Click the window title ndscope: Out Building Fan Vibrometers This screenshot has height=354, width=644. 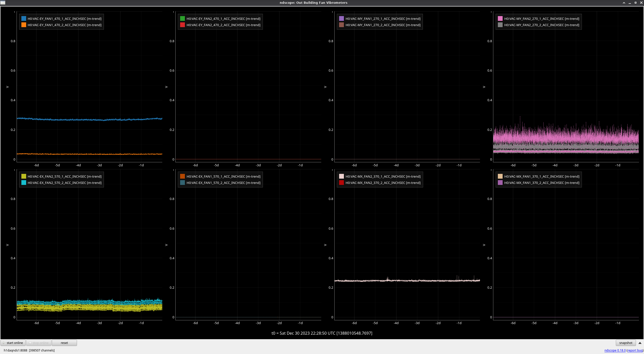[x=313, y=3]
